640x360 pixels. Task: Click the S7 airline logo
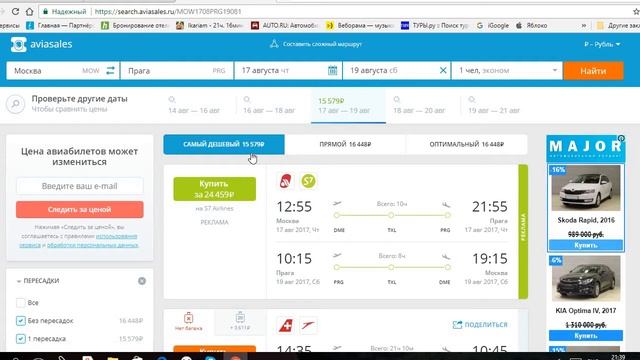[x=308, y=181]
